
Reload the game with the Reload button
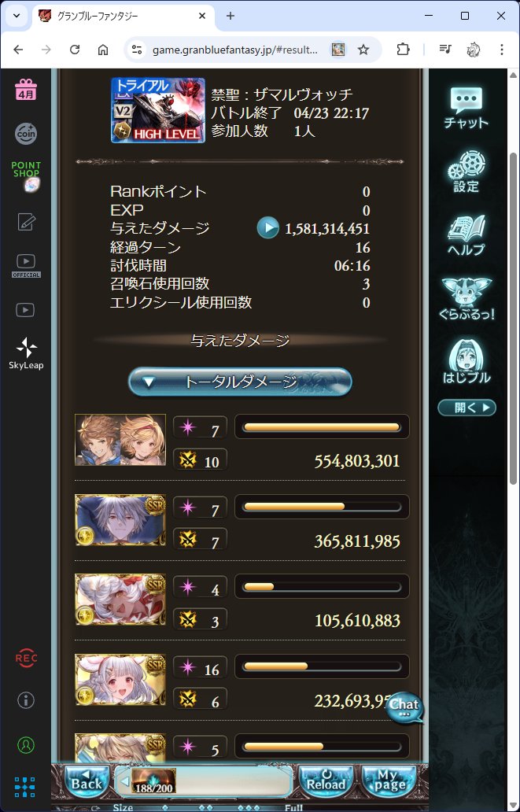pos(326,781)
